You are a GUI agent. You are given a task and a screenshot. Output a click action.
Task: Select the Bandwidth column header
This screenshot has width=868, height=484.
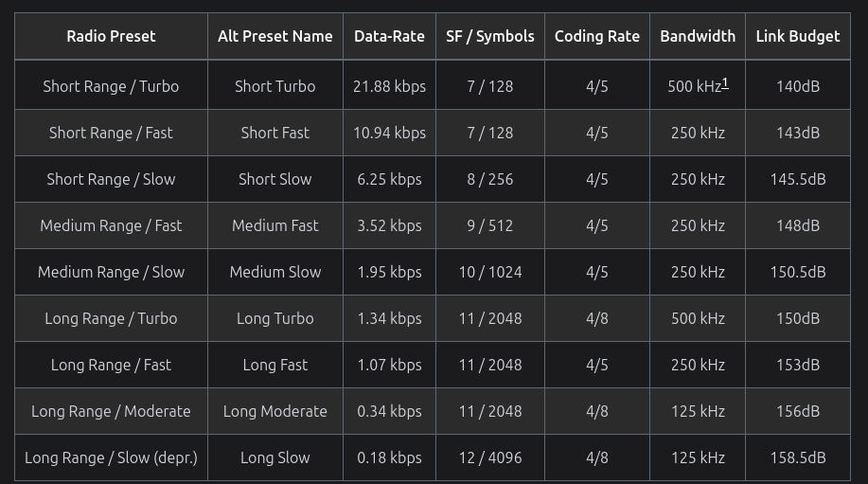[x=697, y=37]
